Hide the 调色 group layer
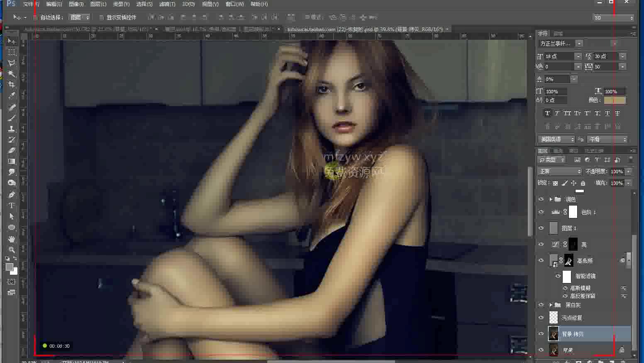This screenshot has width=644, height=363. 541,199
